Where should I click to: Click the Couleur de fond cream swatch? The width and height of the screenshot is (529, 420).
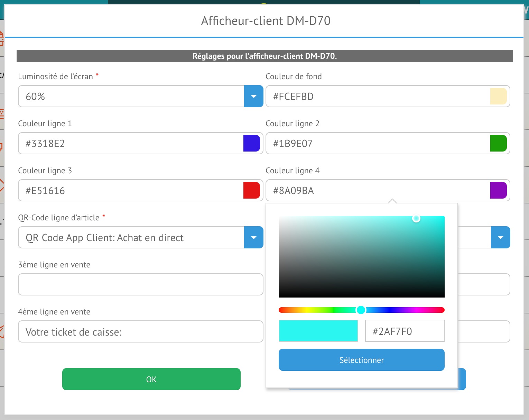pos(498,97)
